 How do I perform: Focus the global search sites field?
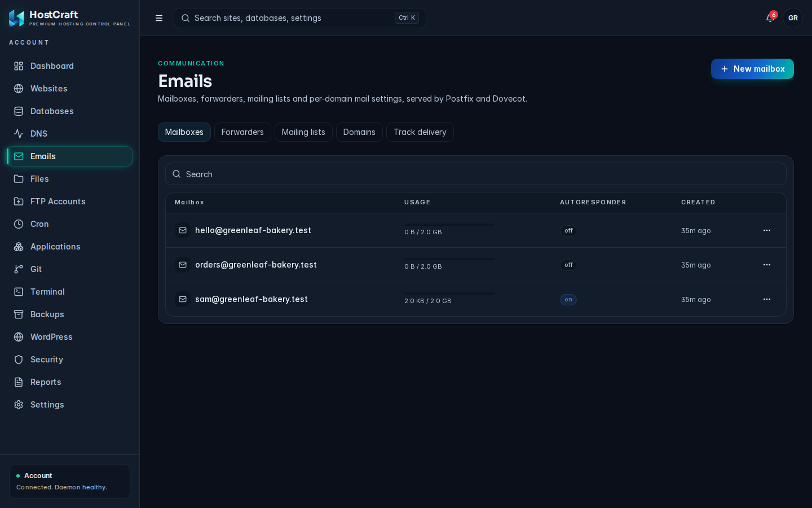tap(300, 18)
